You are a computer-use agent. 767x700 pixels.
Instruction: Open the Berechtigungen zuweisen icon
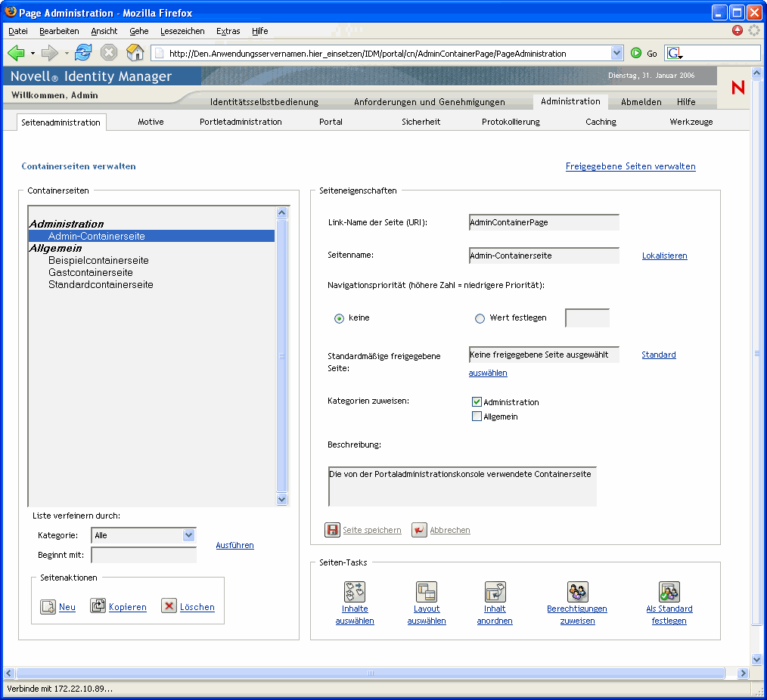577,591
